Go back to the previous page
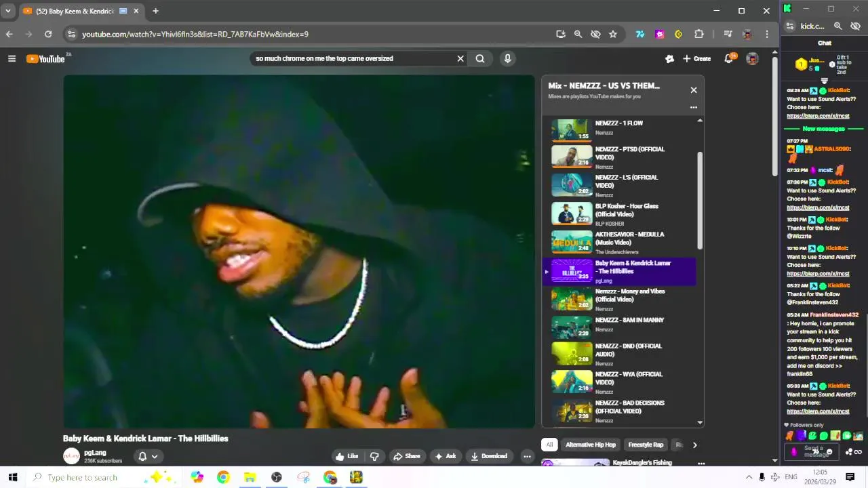The width and height of the screenshot is (868, 488). click(x=9, y=34)
